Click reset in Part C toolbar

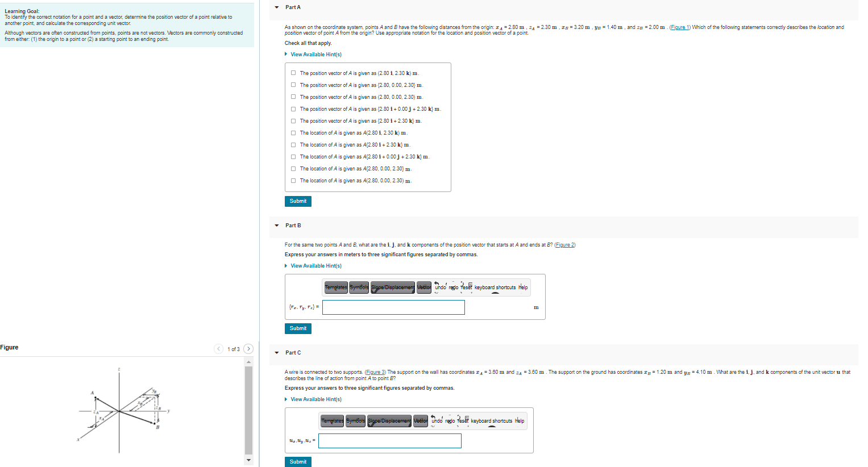point(463,420)
